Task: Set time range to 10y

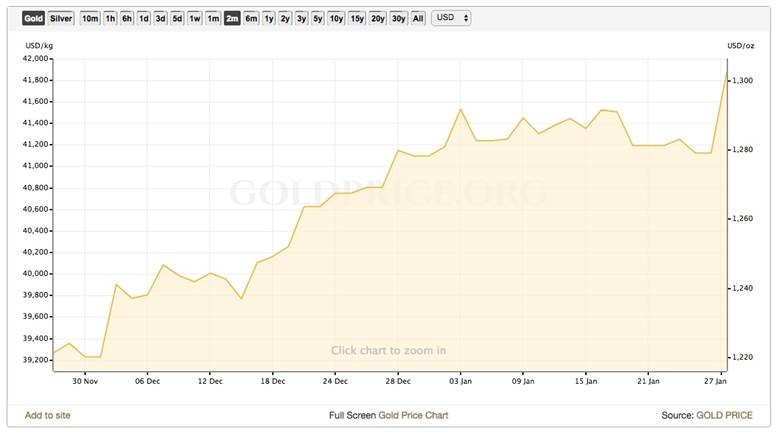Action: pos(336,18)
